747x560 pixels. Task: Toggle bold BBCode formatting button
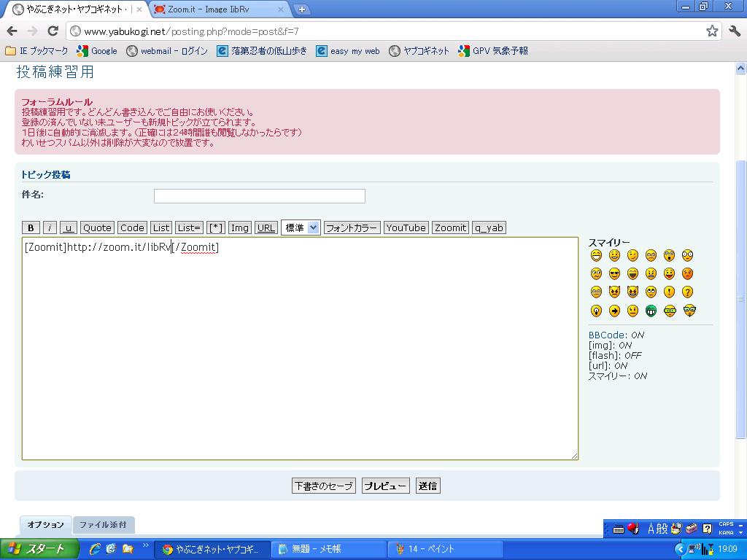click(x=31, y=227)
